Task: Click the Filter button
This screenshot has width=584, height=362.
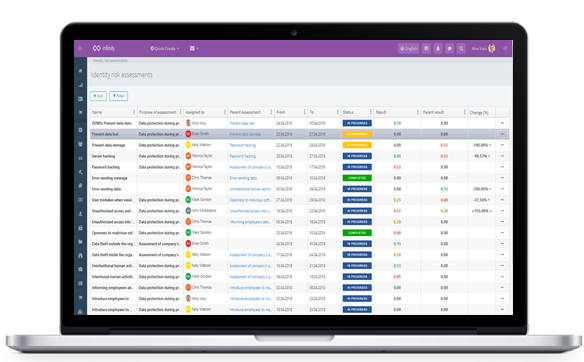Action: click(x=118, y=96)
